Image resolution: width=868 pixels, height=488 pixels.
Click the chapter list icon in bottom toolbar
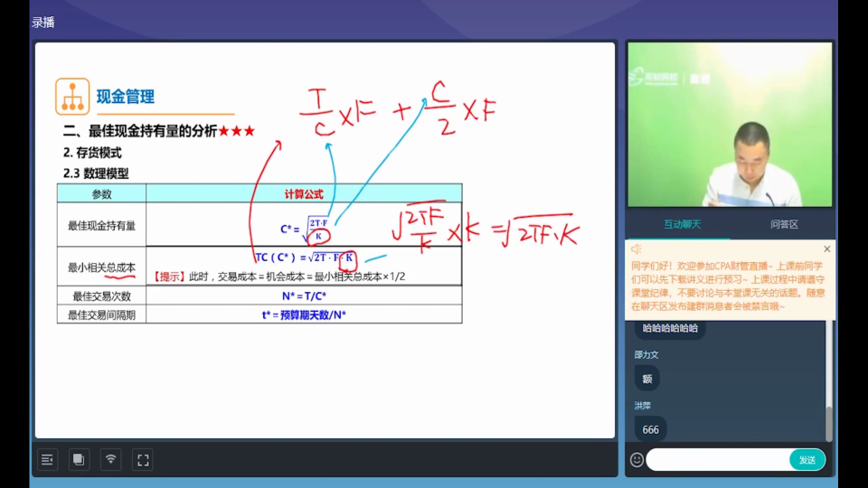[47, 459]
